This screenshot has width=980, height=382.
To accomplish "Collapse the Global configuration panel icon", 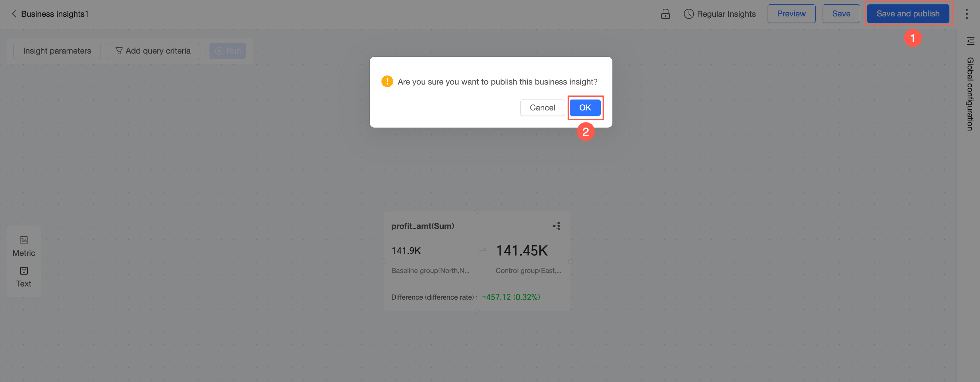I will 971,41.
